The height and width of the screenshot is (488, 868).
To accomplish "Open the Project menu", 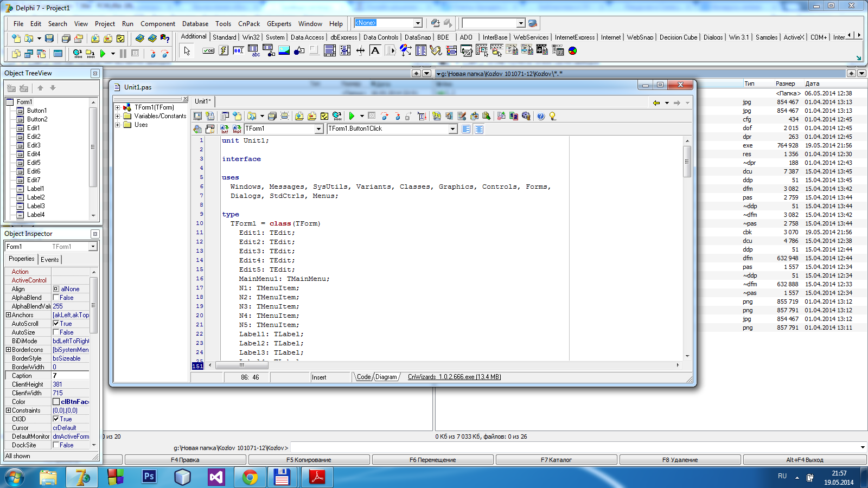I will pyautogui.click(x=105, y=24).
